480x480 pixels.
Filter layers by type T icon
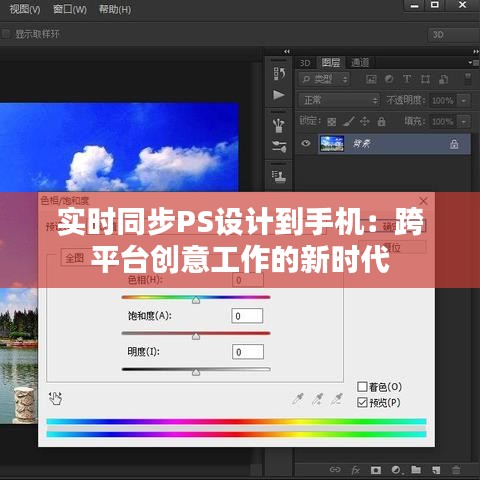tap(407, 79)
